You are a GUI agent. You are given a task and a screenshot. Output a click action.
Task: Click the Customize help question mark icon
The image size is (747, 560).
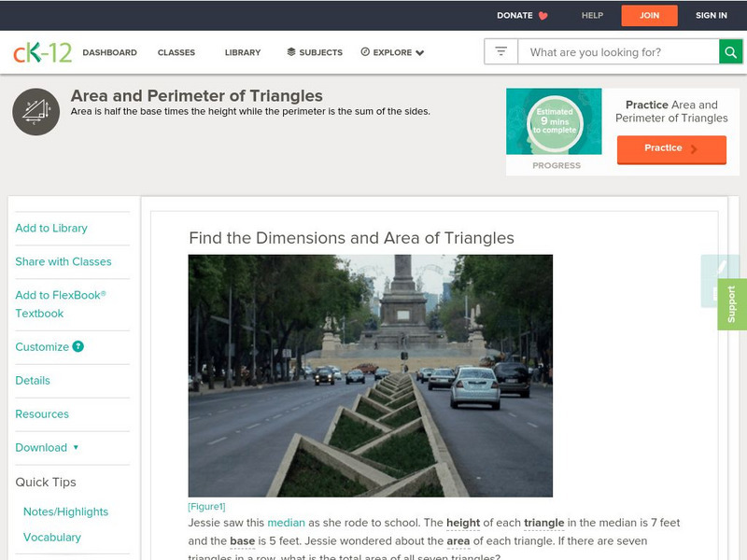tap(78, 346)
